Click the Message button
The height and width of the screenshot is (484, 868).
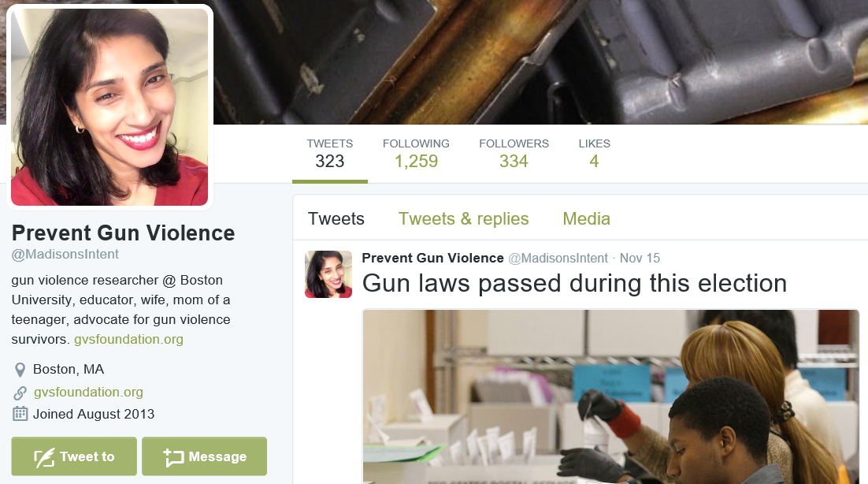(x=204, y=456)
